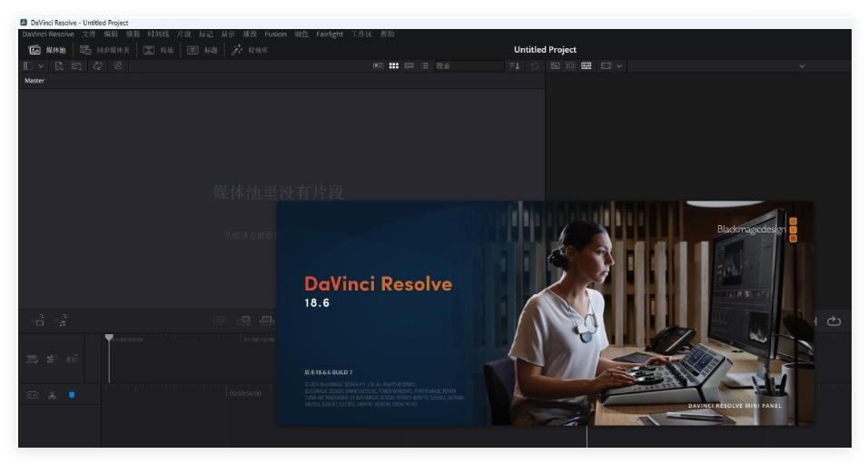Screen dimensions: 868x464
Task: Open the 特效库 (Effects) magic wand panel
Action: pos(250,50)
